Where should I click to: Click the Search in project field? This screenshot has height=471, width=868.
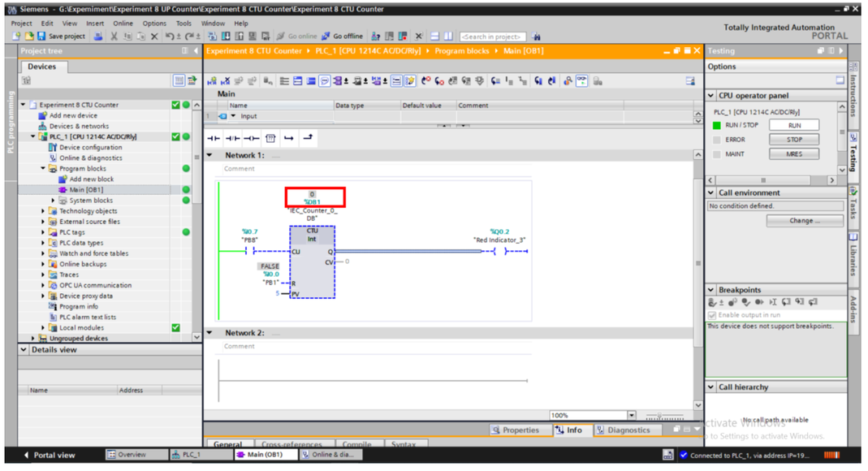click(x=492, y=37)
